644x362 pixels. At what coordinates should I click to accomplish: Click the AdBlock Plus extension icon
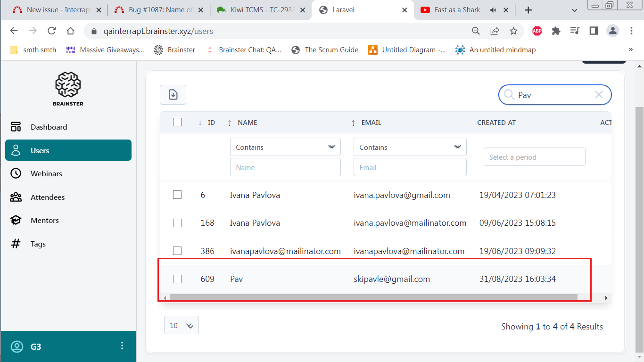pos(537,31)
